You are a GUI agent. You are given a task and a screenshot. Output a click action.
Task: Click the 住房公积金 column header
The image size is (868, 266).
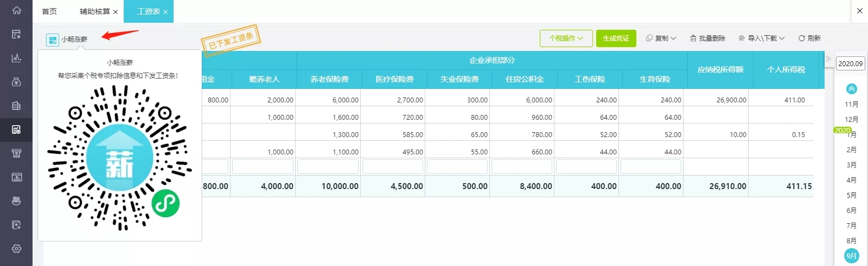tap(525, 79)
